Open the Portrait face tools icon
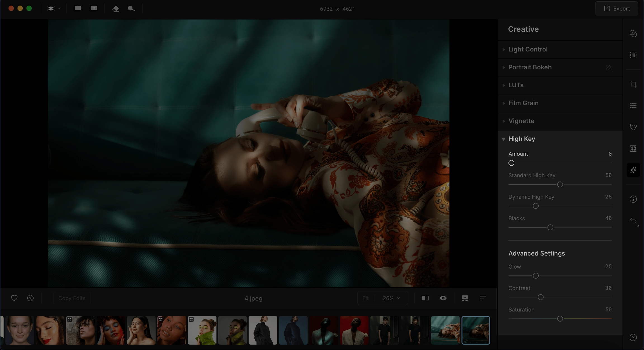This screenshot has height=350, width=644. pyautogui.click(x=633, y=127)
